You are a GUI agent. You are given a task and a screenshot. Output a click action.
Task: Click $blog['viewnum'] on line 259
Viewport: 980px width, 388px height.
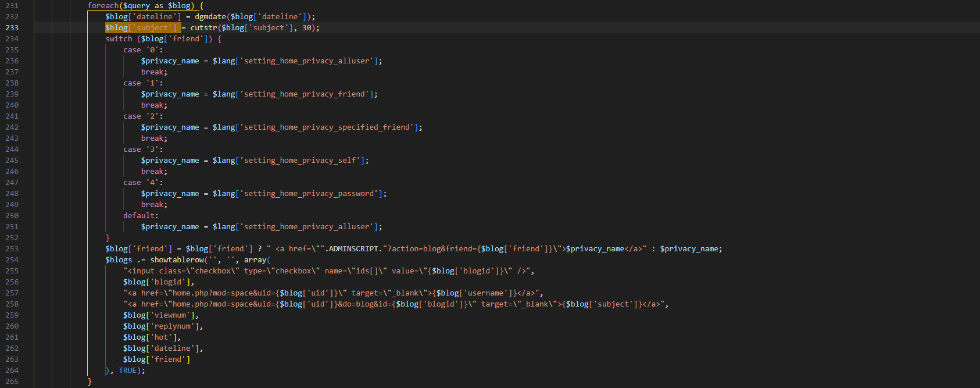[x=159, y=315]
